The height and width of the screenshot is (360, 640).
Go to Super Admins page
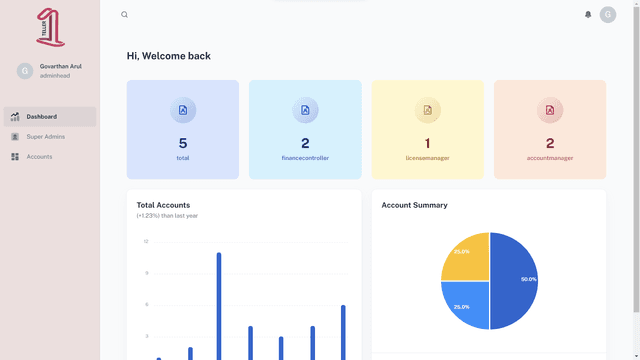[50, 137]
